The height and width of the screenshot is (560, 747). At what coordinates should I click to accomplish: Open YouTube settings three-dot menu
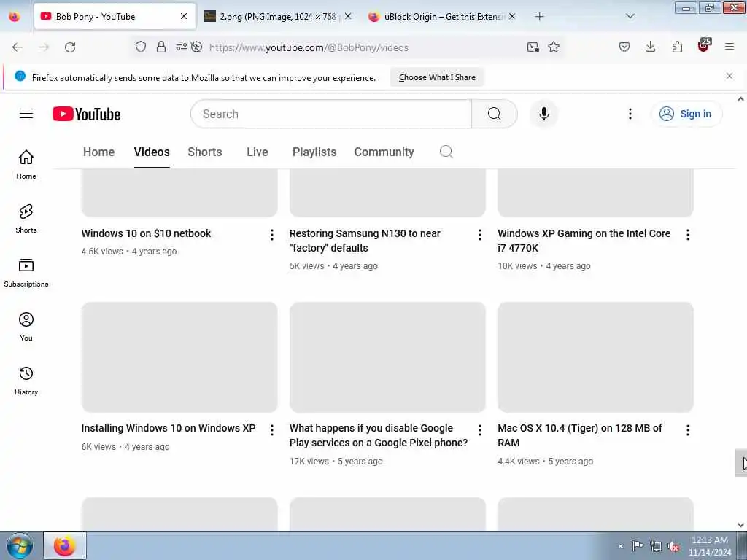coord(630,114)
